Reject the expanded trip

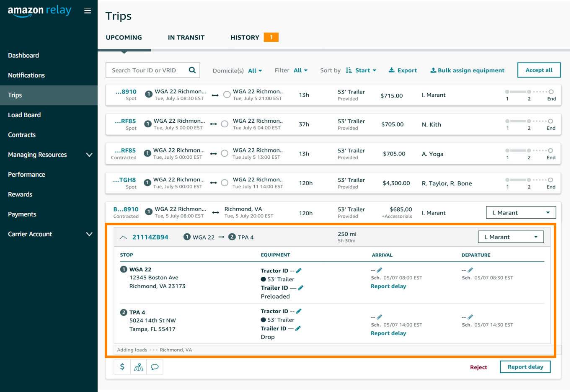click(x=478, y=367)
